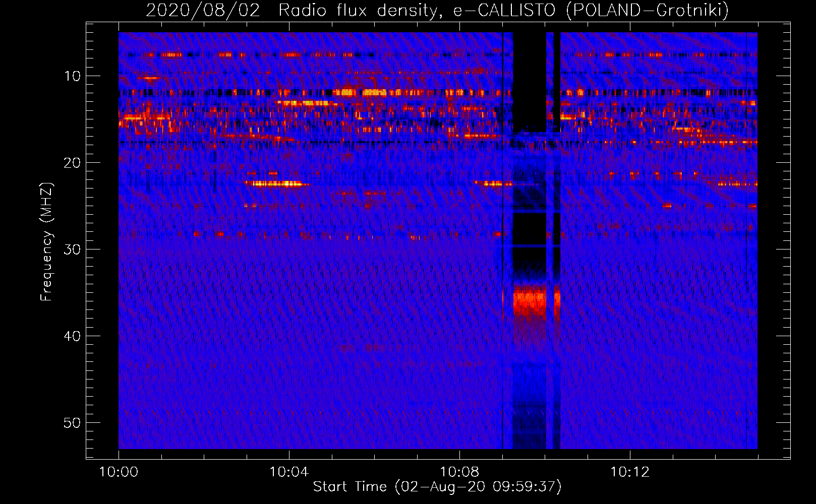Screen dimensions: 816x504
Task: Click the 'Frequency (MHZ)' y-axis label
Action: (x=46, y=242)
